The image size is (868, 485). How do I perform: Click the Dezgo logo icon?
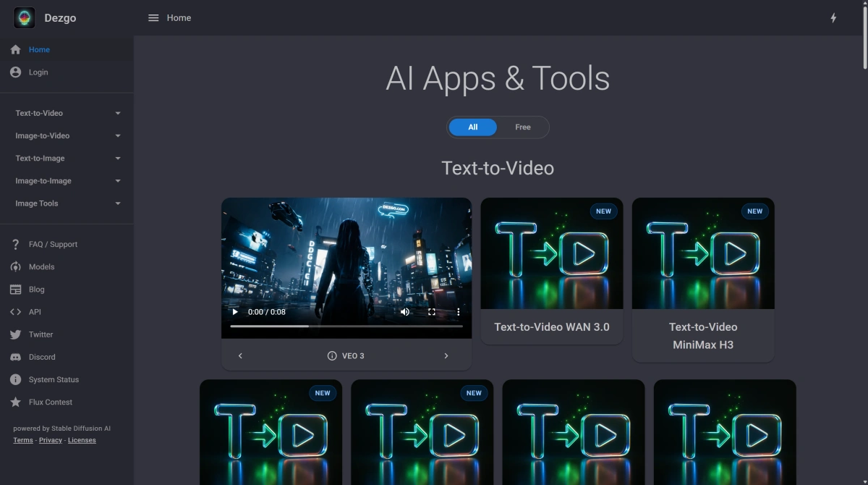coord(24,17)
